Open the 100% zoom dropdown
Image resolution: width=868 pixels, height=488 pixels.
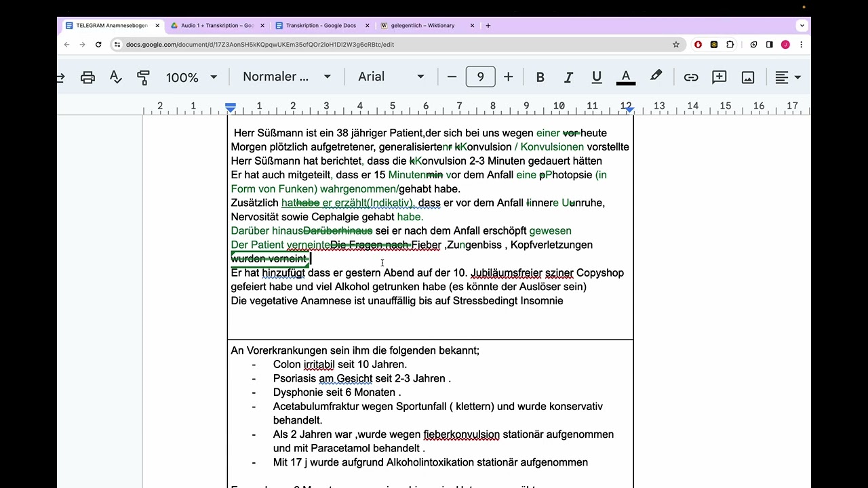point(191,77)
